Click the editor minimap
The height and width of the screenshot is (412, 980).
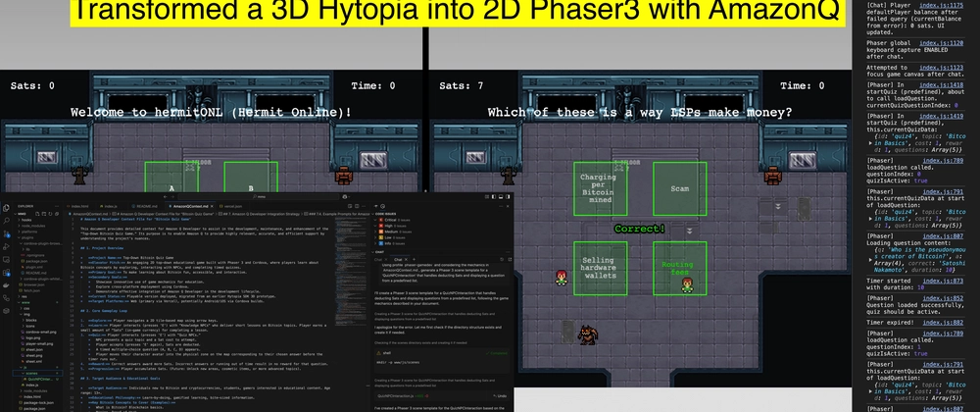(x=351, y=272)
